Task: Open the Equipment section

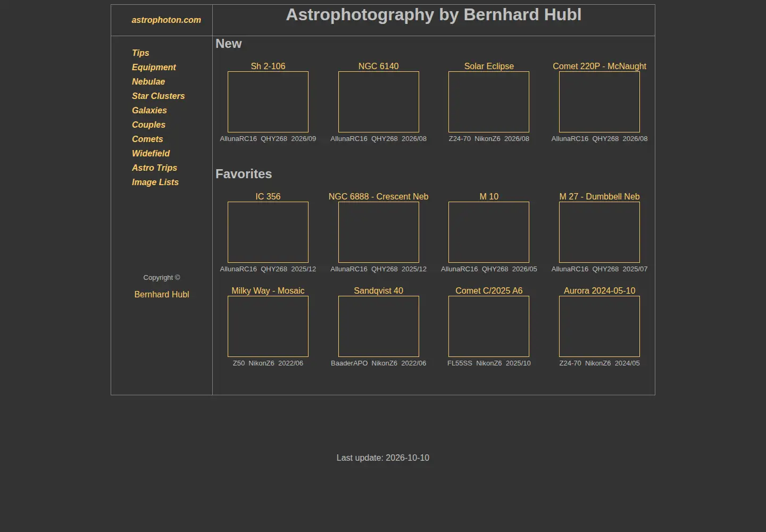Action: 154,67
